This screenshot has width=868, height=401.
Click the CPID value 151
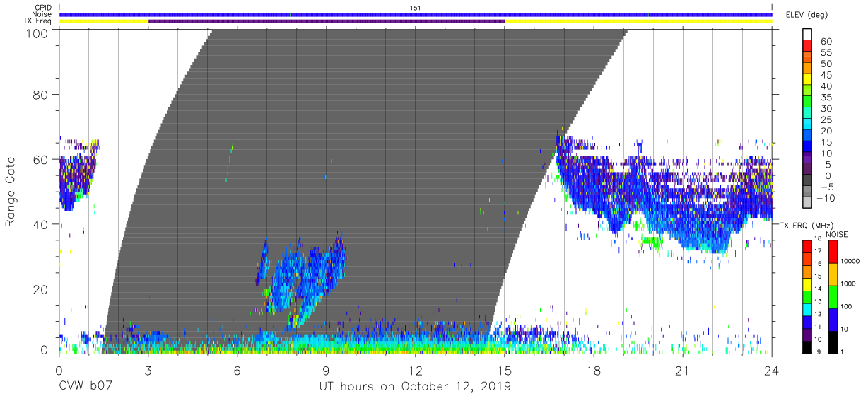415,7
